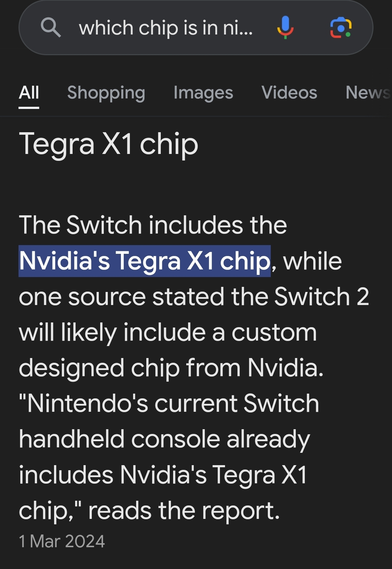Tap the 'The Switch includes the' snippet line

[153, 225]
